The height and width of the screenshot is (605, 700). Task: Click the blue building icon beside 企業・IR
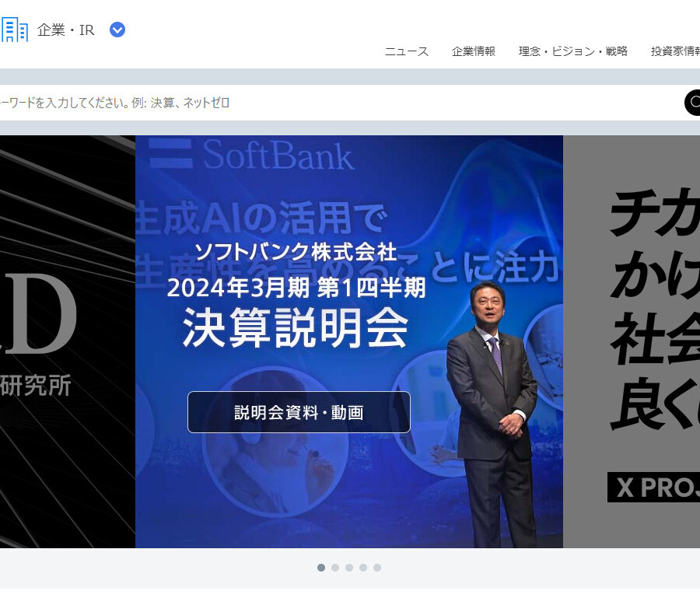coord(14,30)
